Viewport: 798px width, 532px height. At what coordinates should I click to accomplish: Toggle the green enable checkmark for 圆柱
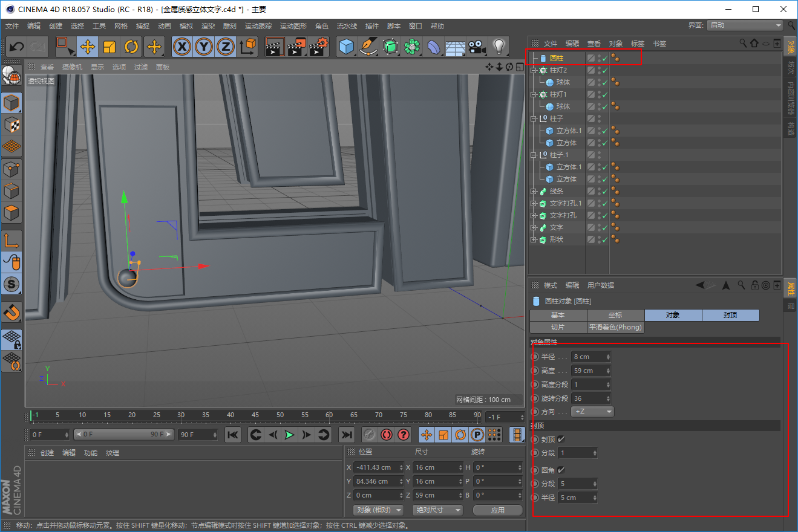[x=604, y=58]
